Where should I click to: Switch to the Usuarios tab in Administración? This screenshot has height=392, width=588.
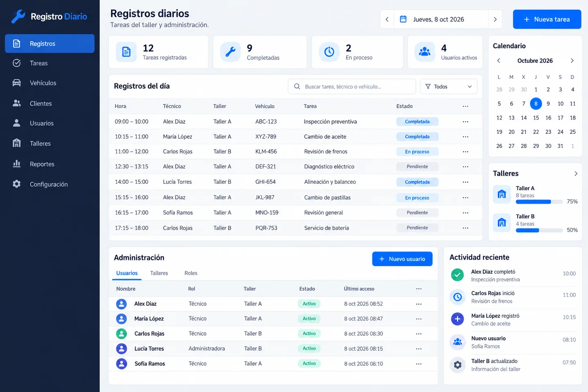pos(127,273)
